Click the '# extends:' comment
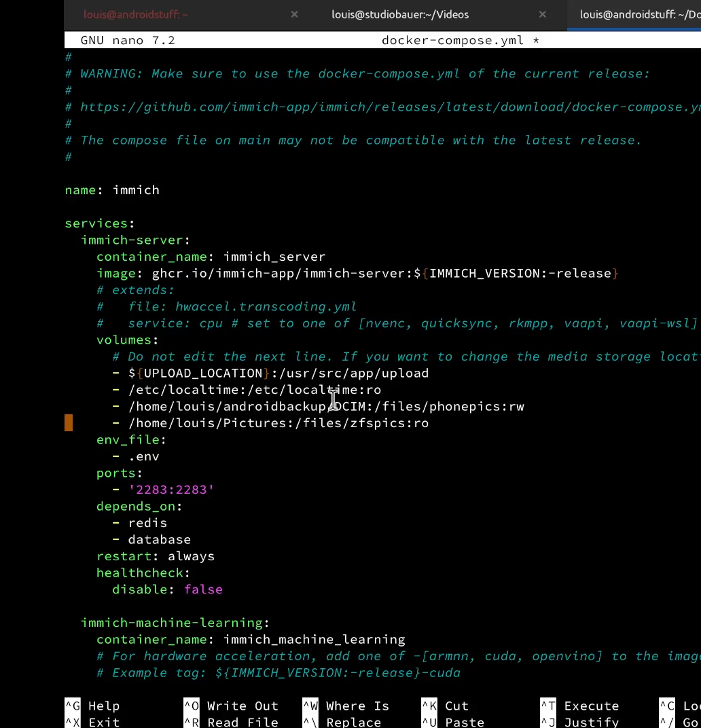The width and height of the screenshot is (701, 728). click(135, 290)
